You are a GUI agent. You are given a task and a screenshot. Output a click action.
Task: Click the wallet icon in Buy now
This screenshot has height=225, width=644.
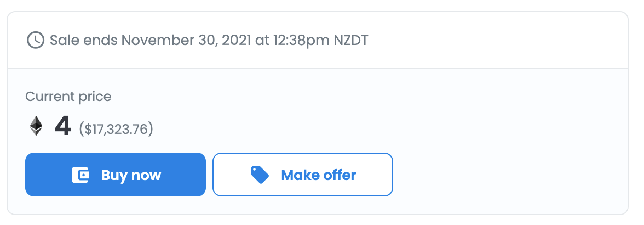pyautogui.click(x=81, y=175)
